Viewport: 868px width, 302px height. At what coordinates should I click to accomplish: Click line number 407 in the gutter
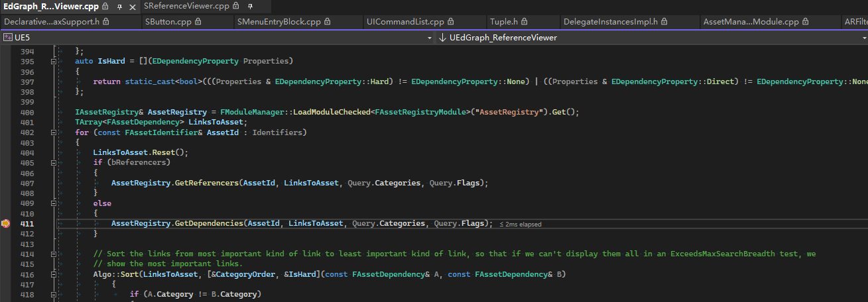point(27,183)
